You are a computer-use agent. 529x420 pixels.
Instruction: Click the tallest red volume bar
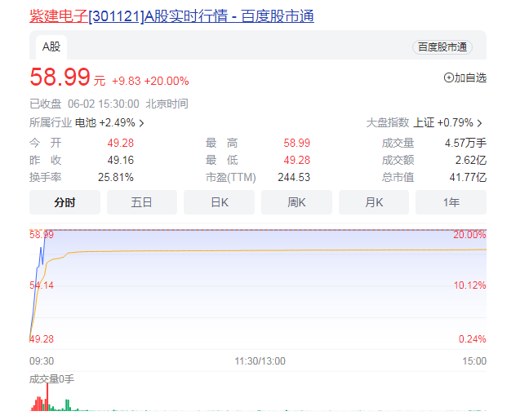click(47, 398)
